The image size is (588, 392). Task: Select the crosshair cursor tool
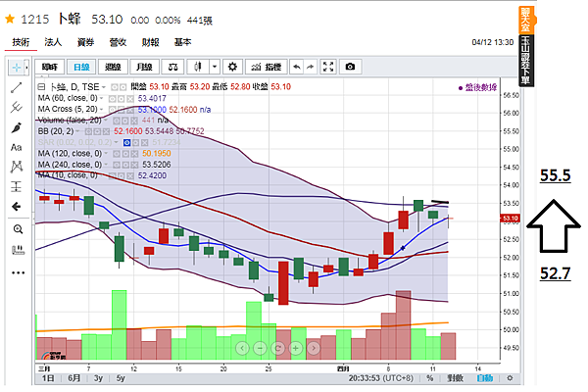point(16,68)
